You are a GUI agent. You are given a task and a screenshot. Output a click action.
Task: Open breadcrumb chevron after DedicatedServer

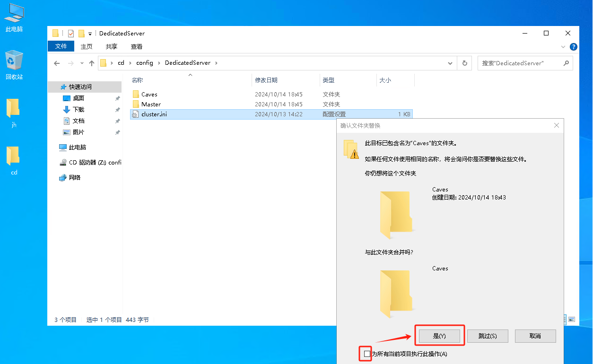[216, 63]
